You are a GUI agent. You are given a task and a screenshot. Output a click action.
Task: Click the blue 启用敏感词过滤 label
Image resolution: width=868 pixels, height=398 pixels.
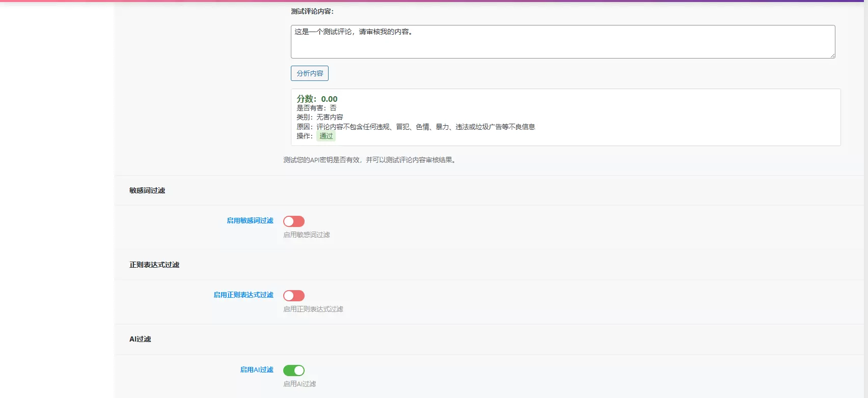tap(250, 220)
